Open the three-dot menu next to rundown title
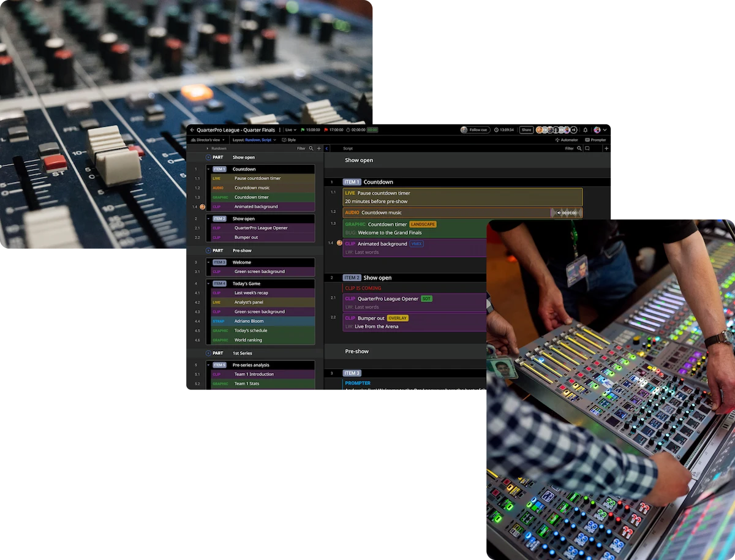Image resolution: width=735 pixels, height=560 pixels. point(280,130)
